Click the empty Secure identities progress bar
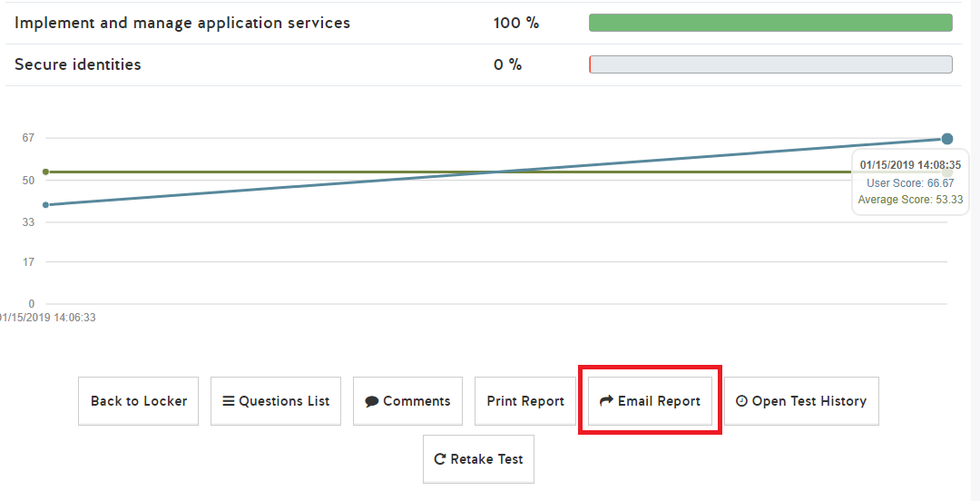Image resolution: width=980 pixels, height=501 pixels. click(770, 64)
